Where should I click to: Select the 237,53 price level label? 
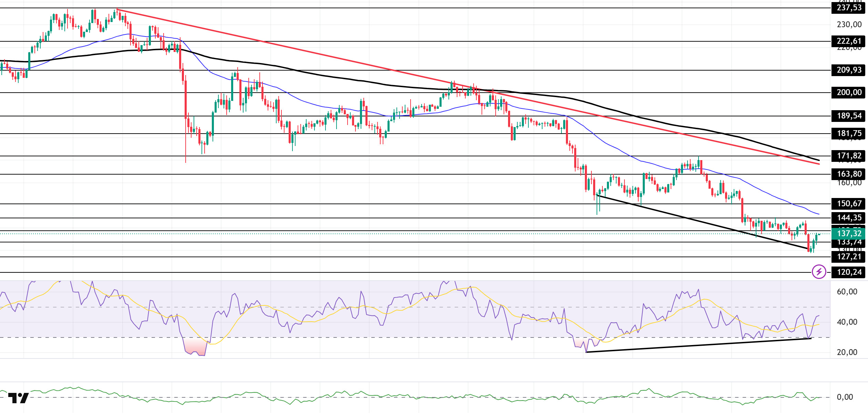click(849, 8)
